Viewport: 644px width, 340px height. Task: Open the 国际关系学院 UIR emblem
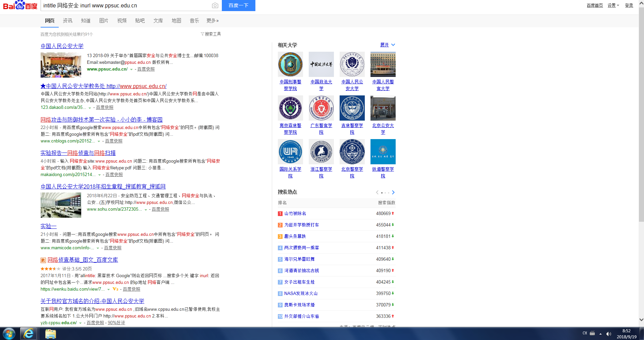click(290, 152)
